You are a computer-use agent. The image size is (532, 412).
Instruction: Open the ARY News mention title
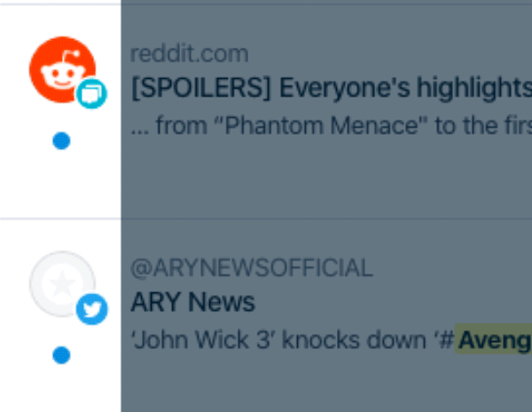click(192, 302)
